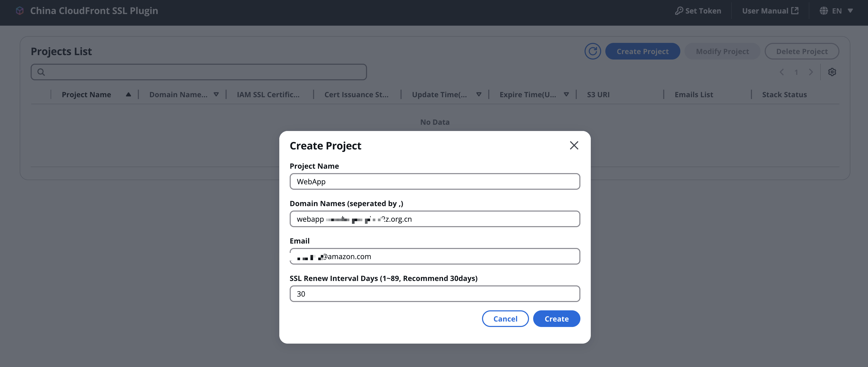Click the globe language icon
868x367 pixels.
[x=824, y=11]
